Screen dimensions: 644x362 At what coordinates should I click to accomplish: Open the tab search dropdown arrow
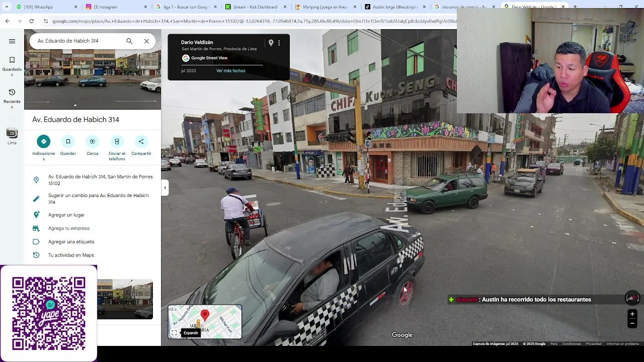[7, 7]
